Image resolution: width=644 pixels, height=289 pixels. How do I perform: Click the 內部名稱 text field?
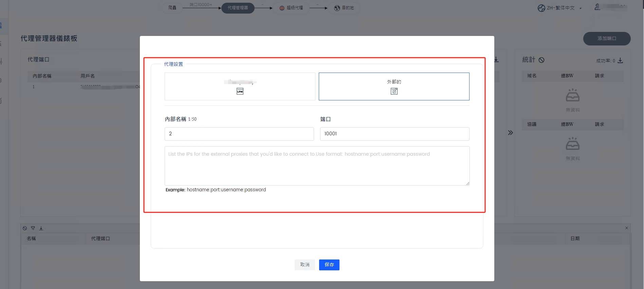pyautogui.click(x=239, y=134)
